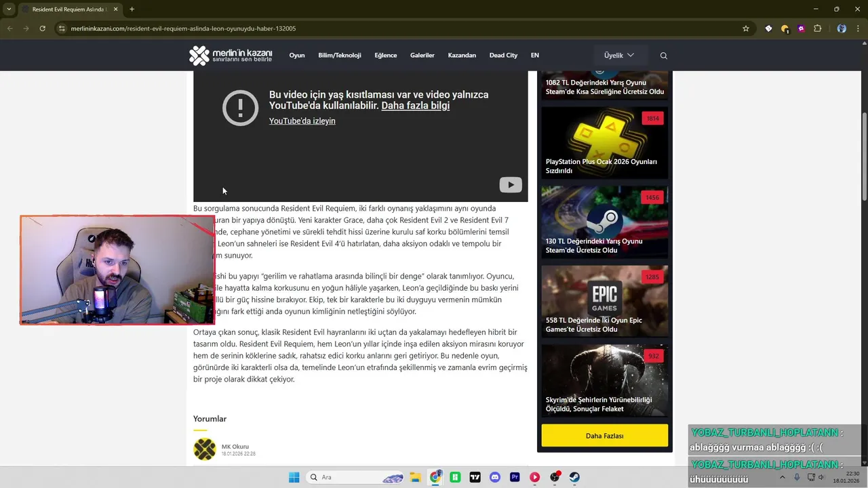Open TradingView from the taskbar

coord(475,477)
